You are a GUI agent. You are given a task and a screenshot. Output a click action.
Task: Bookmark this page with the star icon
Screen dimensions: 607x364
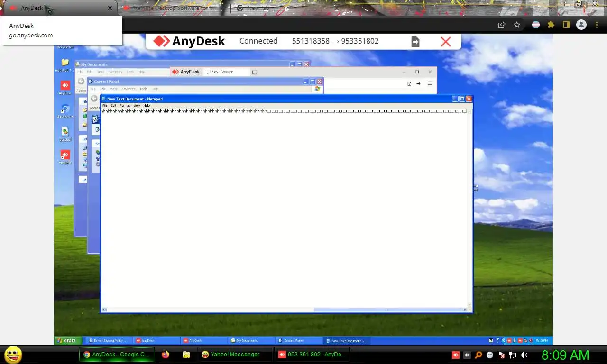tap(517, 25)
